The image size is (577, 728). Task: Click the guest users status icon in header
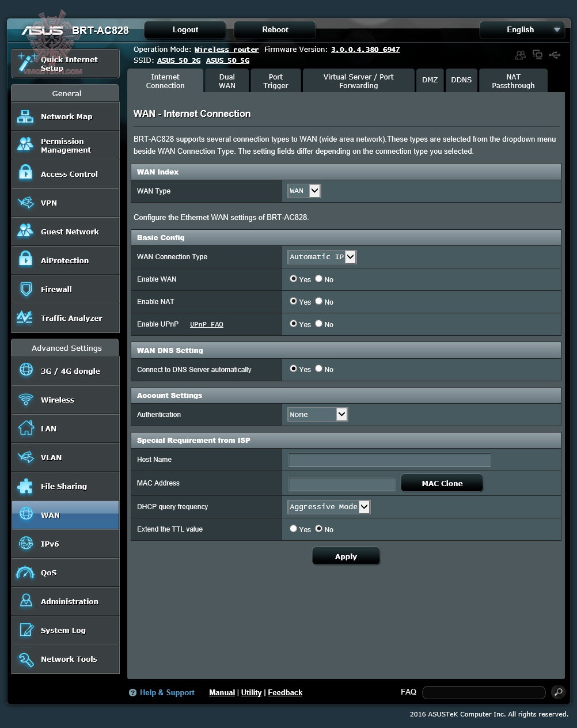520,55
